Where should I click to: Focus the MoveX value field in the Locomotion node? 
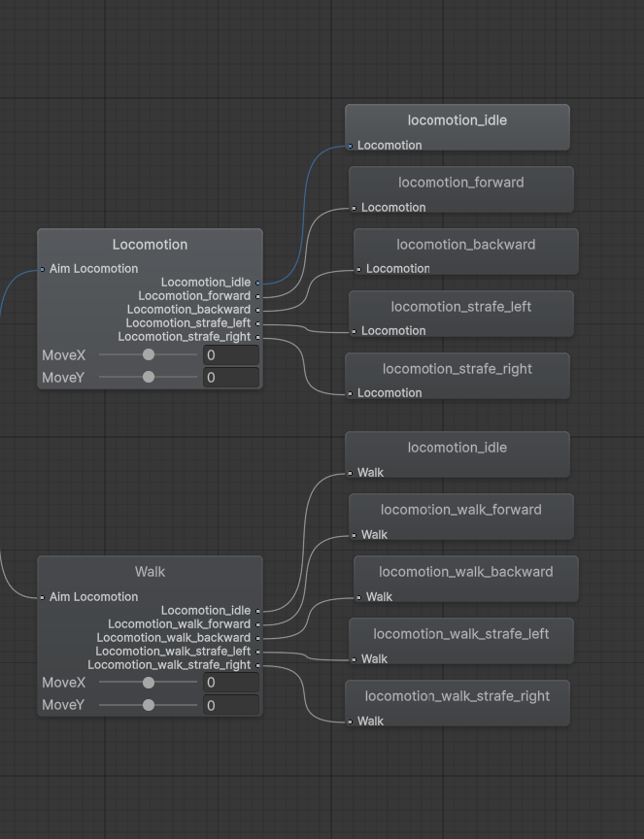point(231,355)
